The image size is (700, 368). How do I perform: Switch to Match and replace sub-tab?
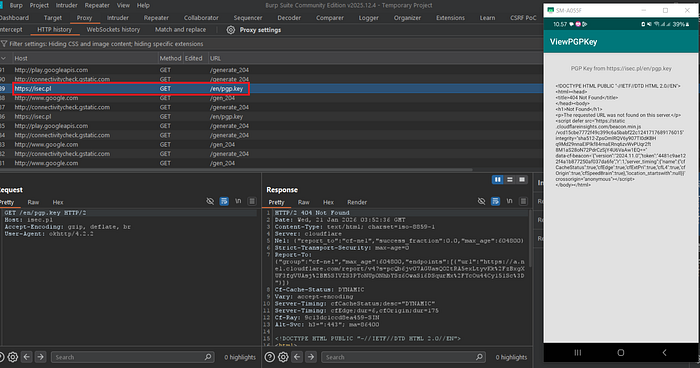180,29
